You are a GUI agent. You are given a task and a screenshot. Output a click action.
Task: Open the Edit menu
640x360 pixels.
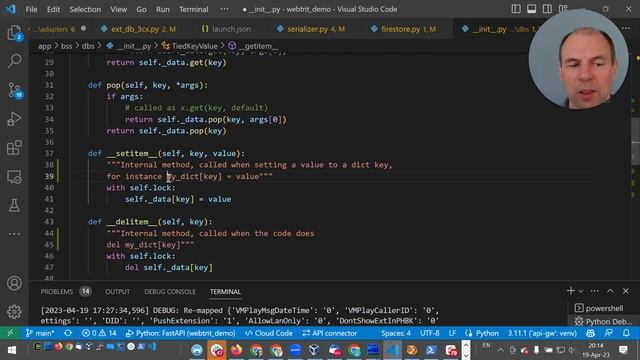[53, 9]
